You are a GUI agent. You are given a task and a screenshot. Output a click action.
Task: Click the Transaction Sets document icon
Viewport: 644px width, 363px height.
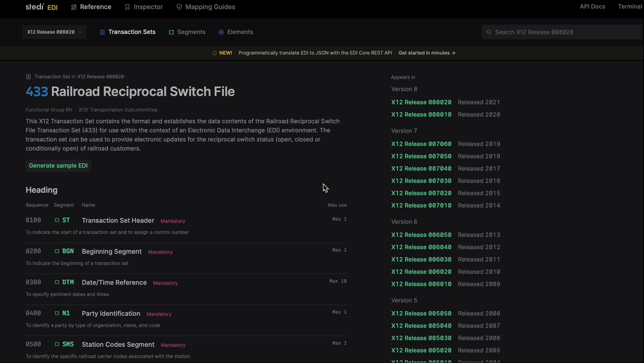[102, 32]
